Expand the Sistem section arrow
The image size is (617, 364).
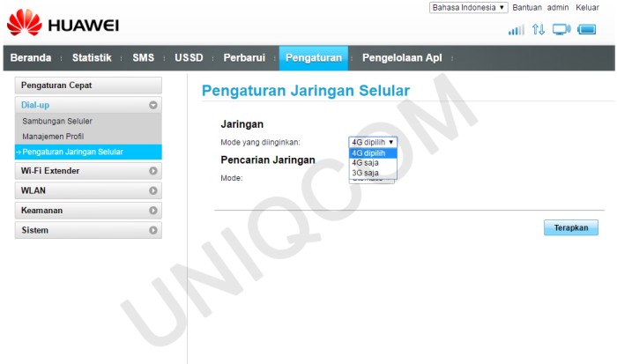click(153, 230)
